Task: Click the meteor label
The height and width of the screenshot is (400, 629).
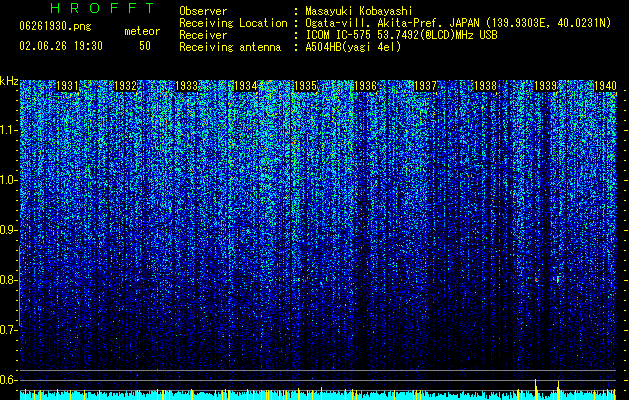Action: coord(142,31)
